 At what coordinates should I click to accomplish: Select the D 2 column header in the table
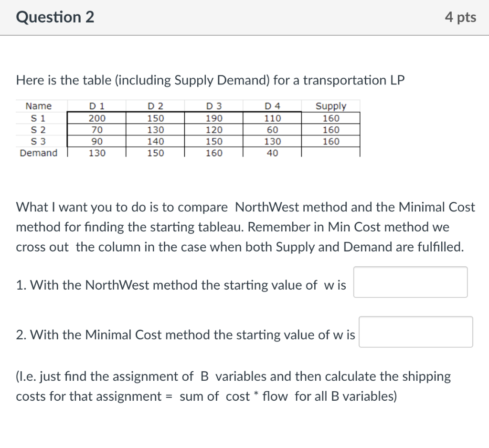tap(155, 106)
